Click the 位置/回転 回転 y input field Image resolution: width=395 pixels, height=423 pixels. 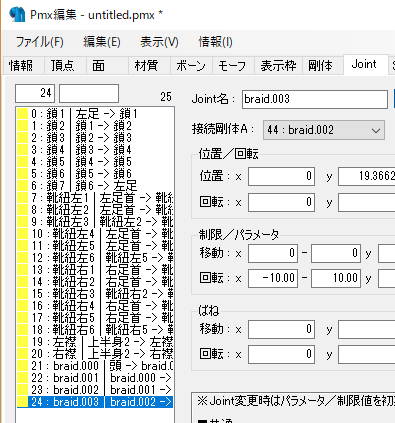point(367,202)
